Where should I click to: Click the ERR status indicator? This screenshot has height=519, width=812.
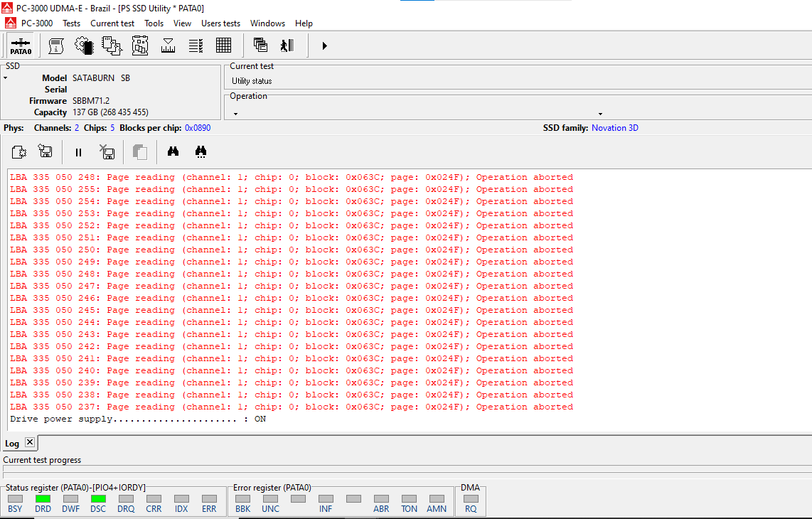tap(209, 499)
